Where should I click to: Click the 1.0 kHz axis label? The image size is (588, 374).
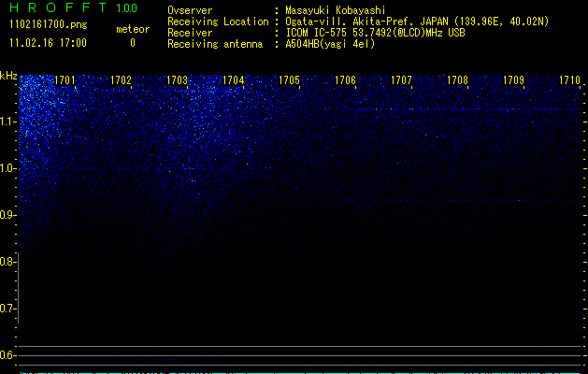point(7,168)
